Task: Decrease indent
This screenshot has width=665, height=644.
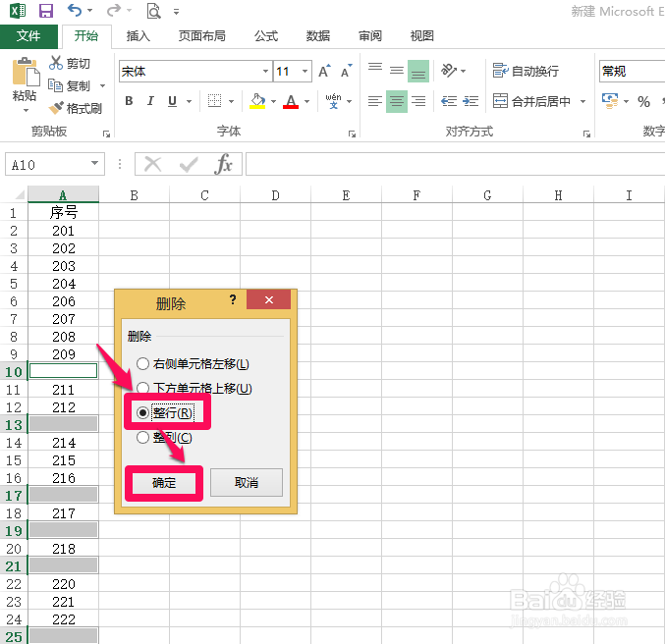Action: pos(449,101)
